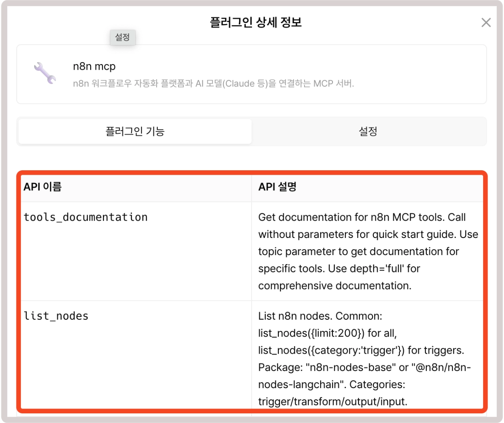Click the n8n mcp plugin title
The width and height of the screenshot is (504, 423).
point(94,66)
